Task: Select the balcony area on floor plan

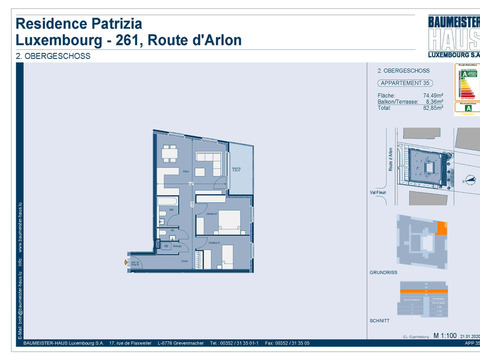Action: coord(241,168)
